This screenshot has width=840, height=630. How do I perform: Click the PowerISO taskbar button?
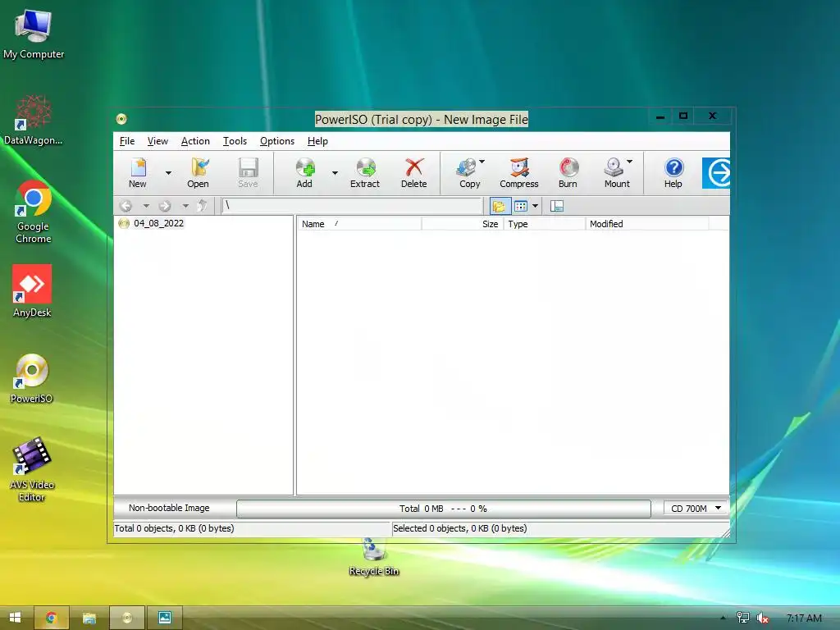click(127, 618)
